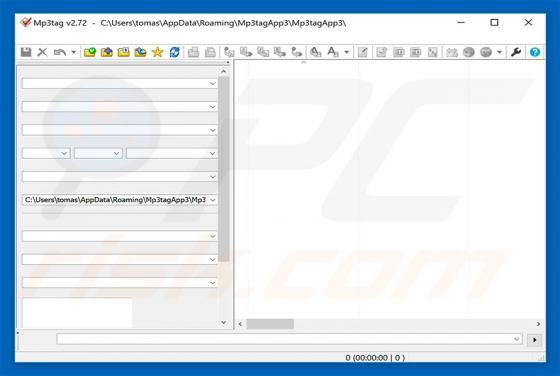
Task: Click the third yellow folder toolbar icon
Action: [124, 52]
